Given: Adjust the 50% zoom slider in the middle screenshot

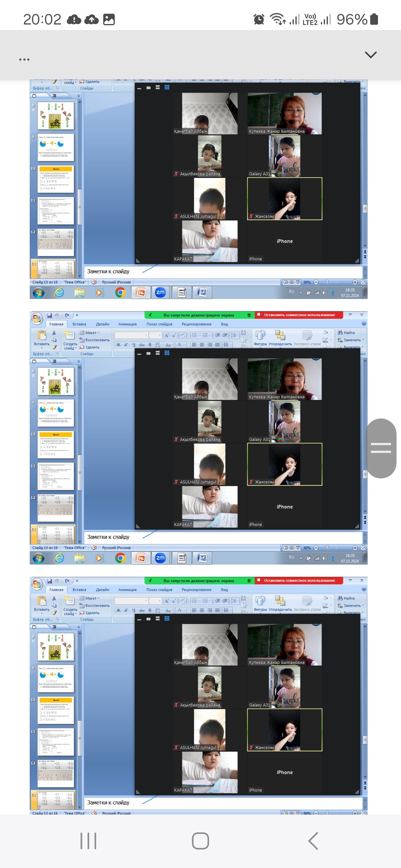Looking at the screenshot, I should coord(327,548).
